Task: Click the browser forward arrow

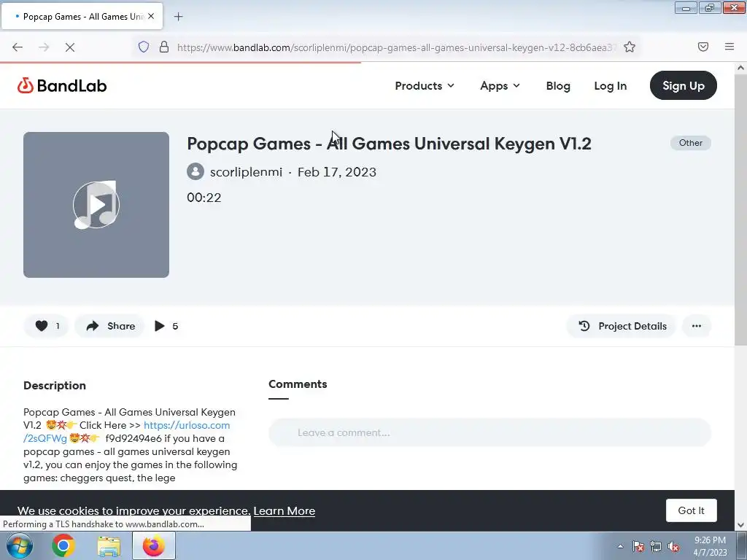Action: pos(44,47)
